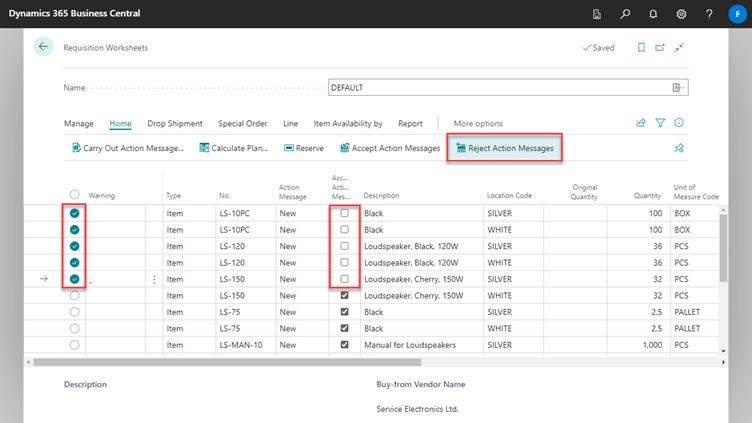Screen dimensions: 752x423
Task: Open page in new window icon
Action: tap(660, 47)
